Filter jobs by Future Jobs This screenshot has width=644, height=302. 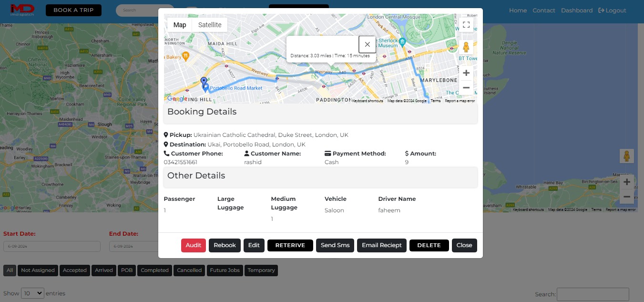pos(225,270)
